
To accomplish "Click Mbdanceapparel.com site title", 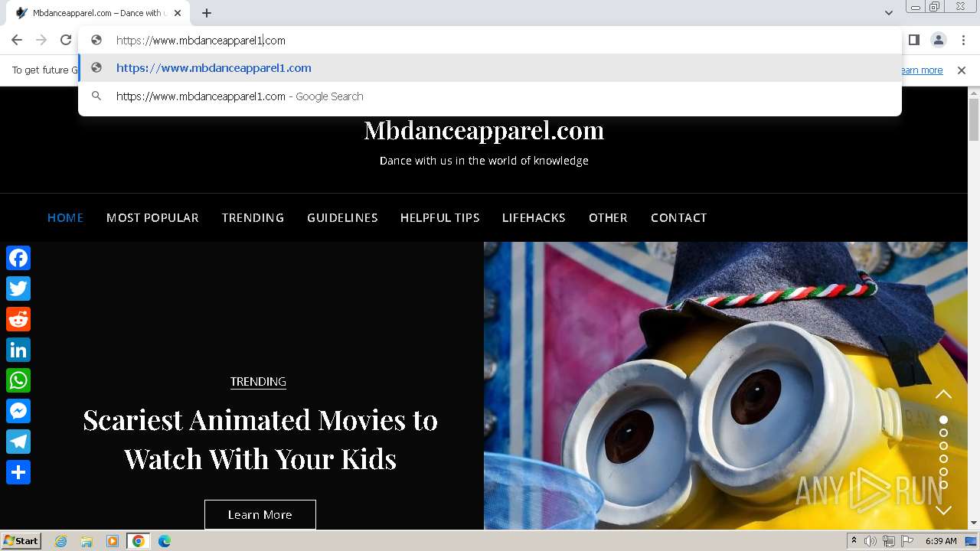I will 484,130.
